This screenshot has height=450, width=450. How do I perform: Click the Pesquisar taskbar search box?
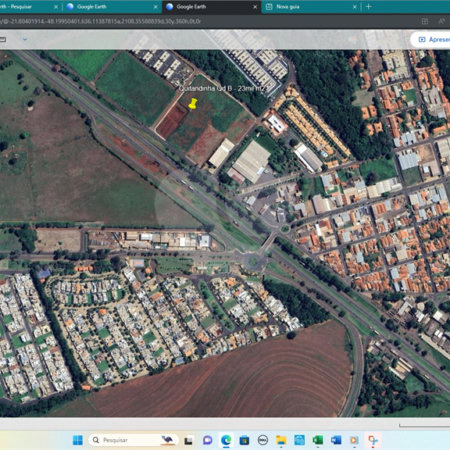133,440
